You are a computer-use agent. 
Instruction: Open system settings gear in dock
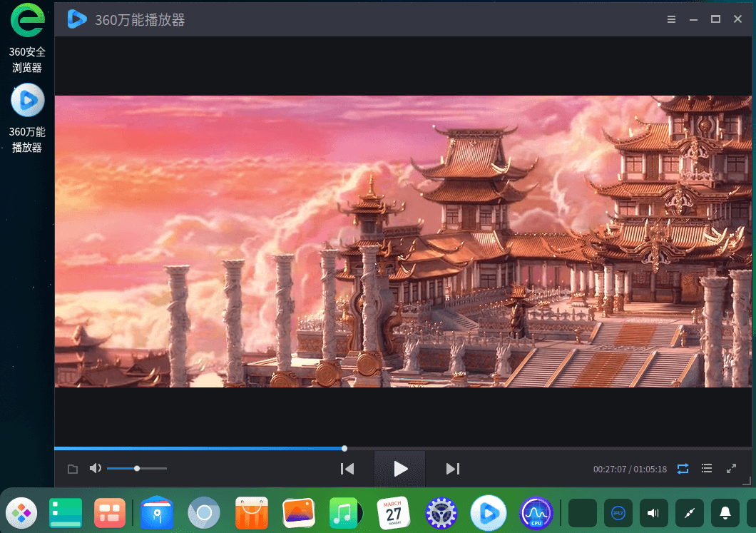pos(441,513)
